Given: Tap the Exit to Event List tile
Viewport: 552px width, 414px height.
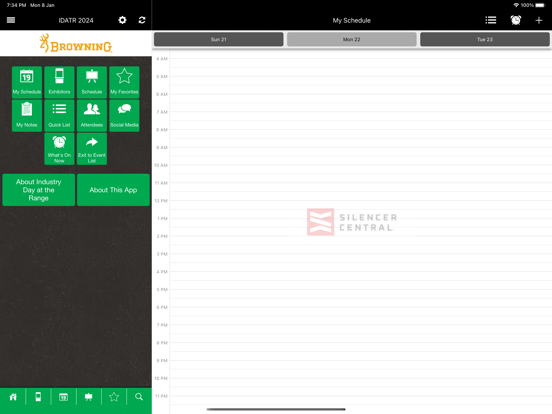Looking at the screenshot, I should pos(92,149).
